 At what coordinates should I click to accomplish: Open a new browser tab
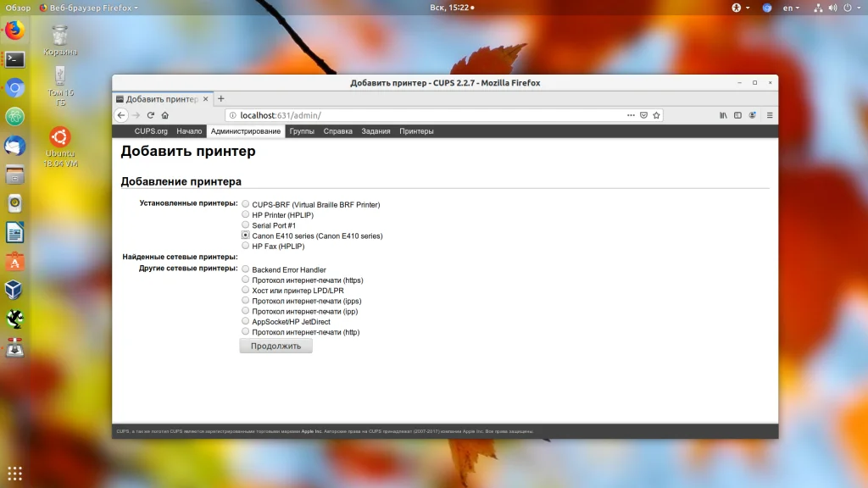[221, 98]
